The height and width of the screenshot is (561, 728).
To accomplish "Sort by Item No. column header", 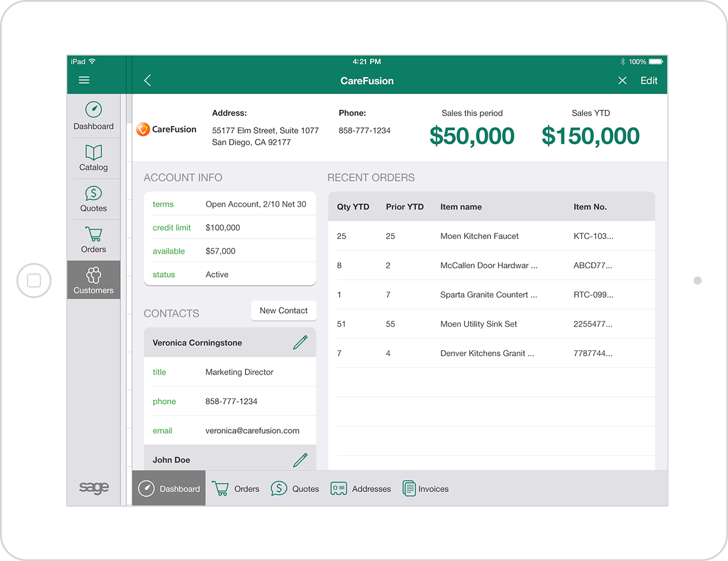I will (x=590, y=207).
